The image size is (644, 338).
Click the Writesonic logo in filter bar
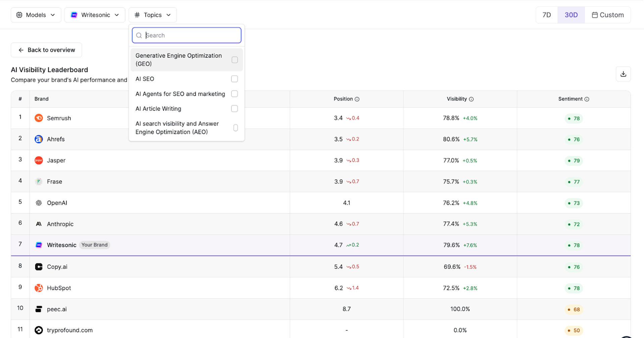tap(74, 15)
